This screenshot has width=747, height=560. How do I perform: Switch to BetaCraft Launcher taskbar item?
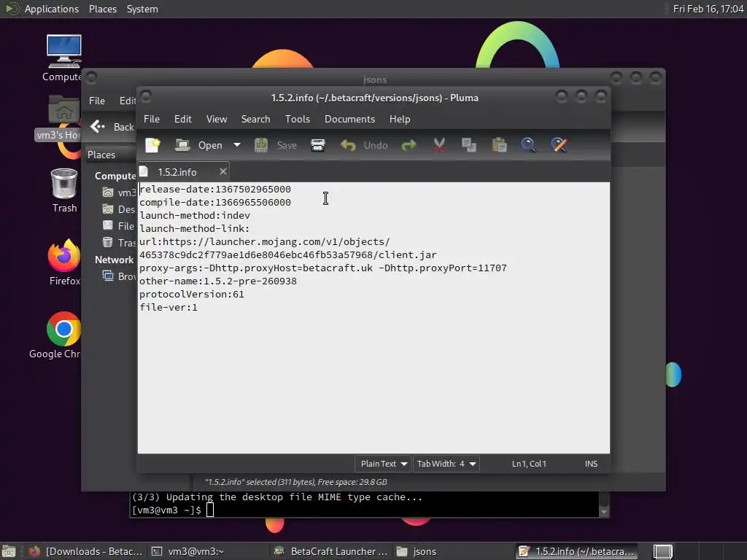[x=332, y=551]
